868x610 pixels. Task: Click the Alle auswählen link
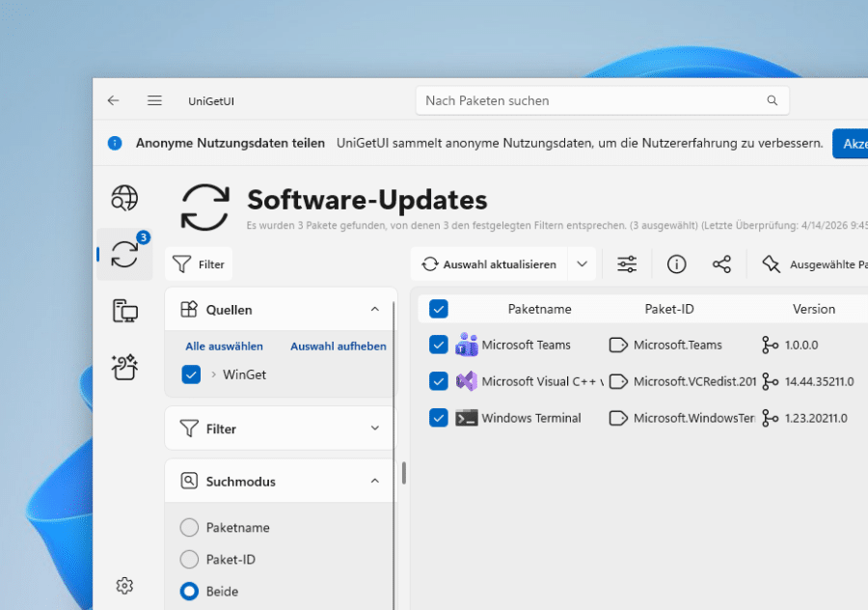point(224,347)
